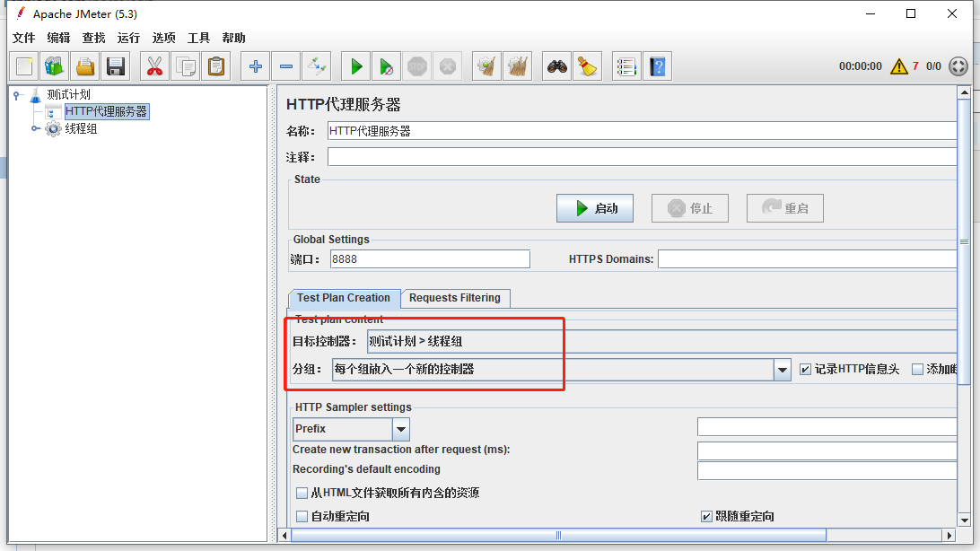Select HTTP代理服务器 in the tree
Screen dimensions: 980x551
(x=106, y=112)
